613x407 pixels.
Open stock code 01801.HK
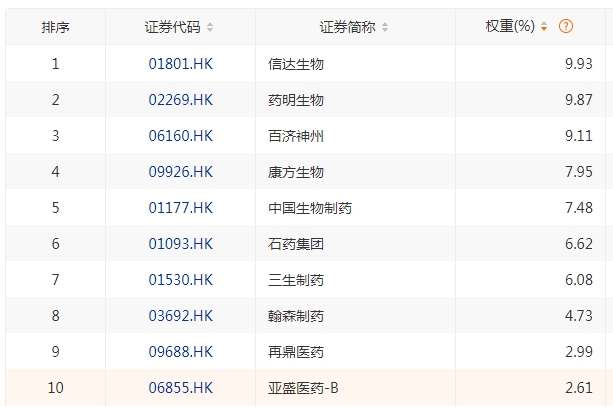pyautogui.click(x=181, y=64)
